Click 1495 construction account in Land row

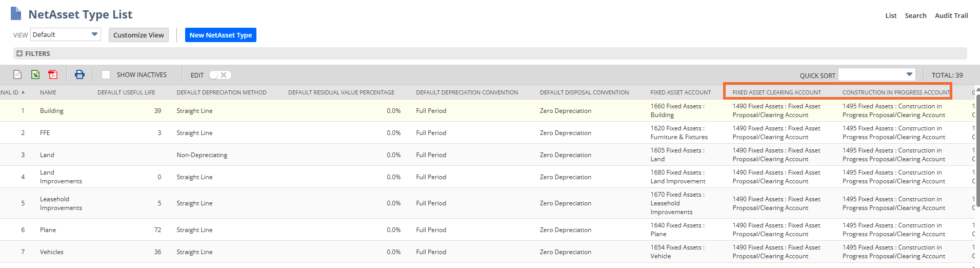[894, 155]
